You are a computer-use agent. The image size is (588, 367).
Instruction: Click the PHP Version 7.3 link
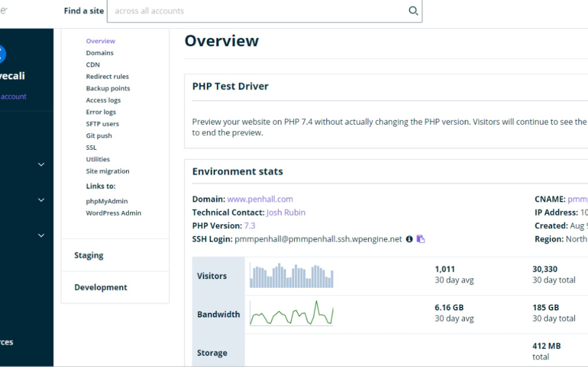[x=249, y=225]
